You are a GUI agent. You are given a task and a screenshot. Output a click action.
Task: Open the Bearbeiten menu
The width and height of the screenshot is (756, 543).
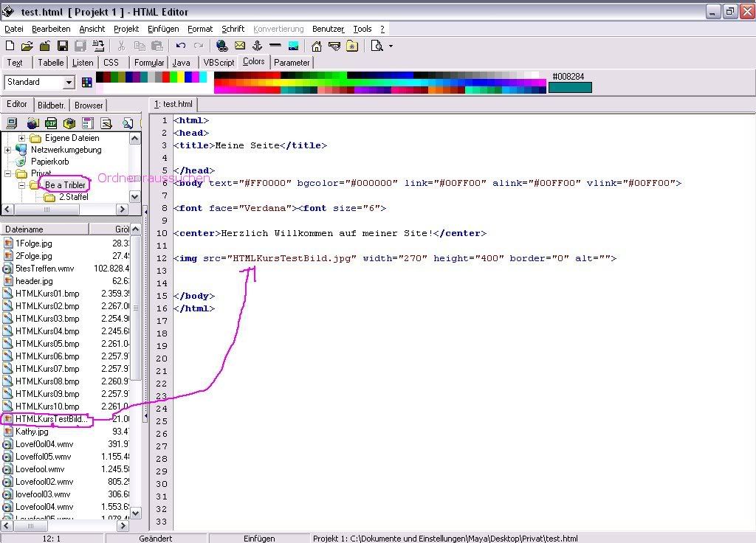coord(51,29)
